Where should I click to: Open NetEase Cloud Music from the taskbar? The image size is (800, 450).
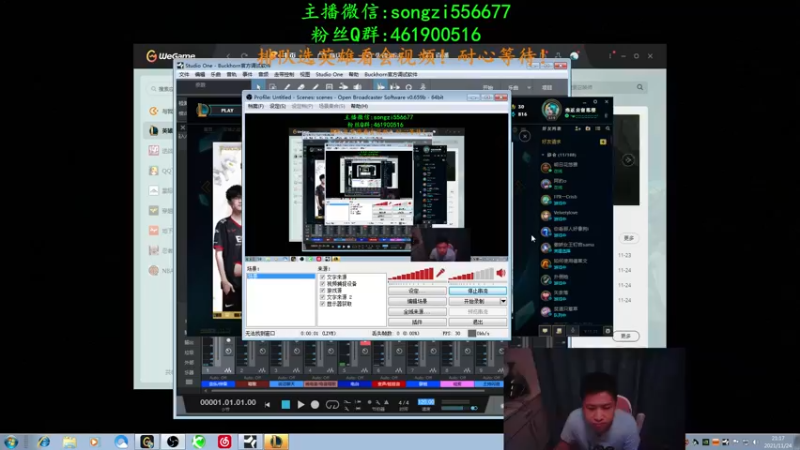224,441
